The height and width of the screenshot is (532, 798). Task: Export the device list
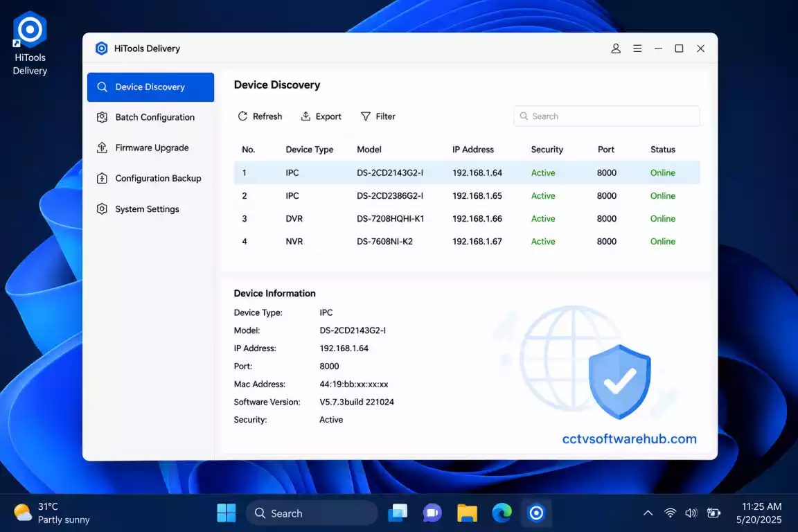tap(321, 116)
